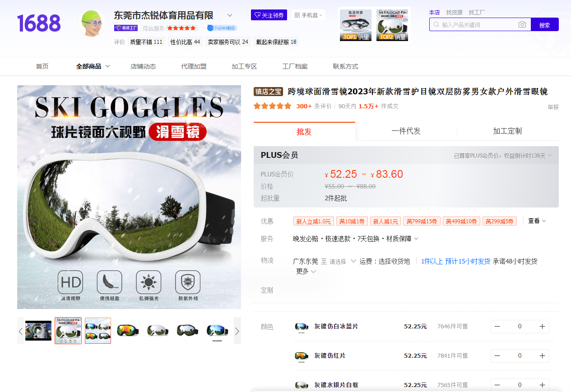Click the 镇店之宝 badge
This screenshot has width=571, height=392.
269,92
